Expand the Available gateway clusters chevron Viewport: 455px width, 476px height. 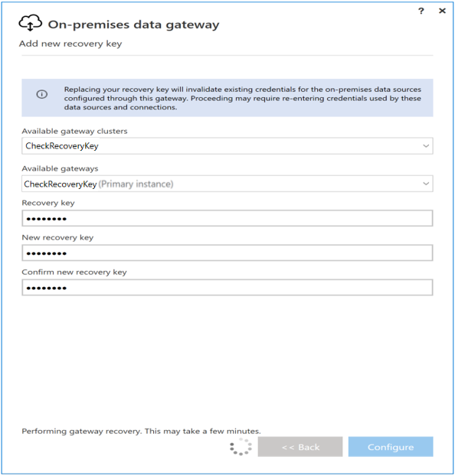point(426,146)
